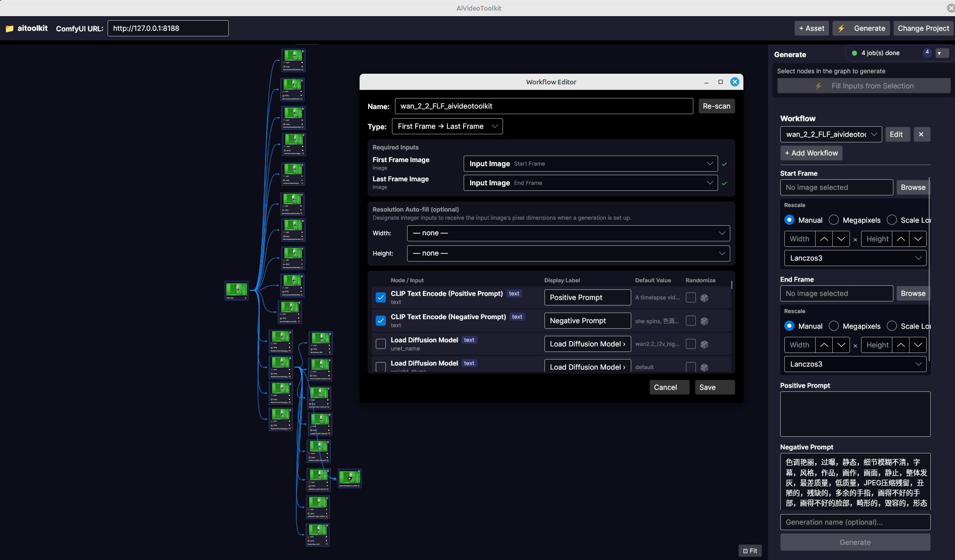Viewport: 955px width, 560px height.
Task: Open the Resolution Auto-fill Width dropdown
Action: click(x=568, y=233)
